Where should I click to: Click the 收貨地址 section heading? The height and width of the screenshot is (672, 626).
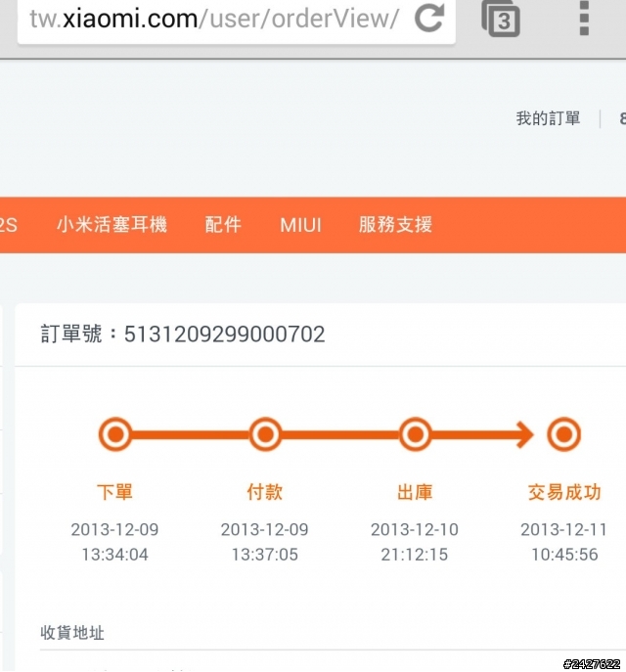pyautogui.click(x=72, y=633)
